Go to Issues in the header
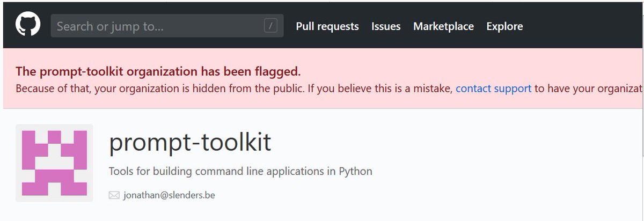Image resolution: width=644 pixels, height=221 pixels. point(386,26)
